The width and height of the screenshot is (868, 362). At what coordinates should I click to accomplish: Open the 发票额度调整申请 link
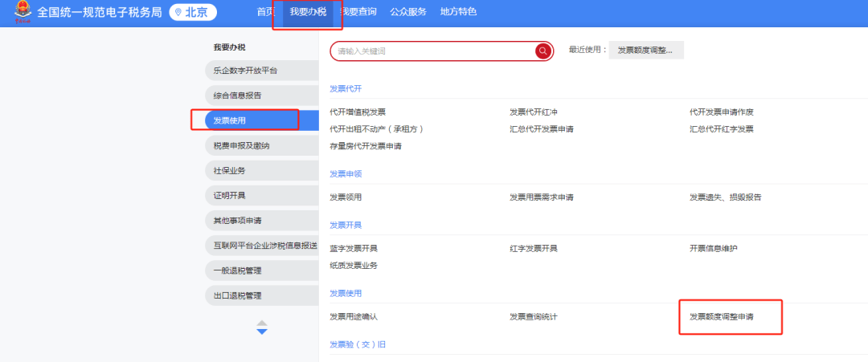[x=722, y=317]
